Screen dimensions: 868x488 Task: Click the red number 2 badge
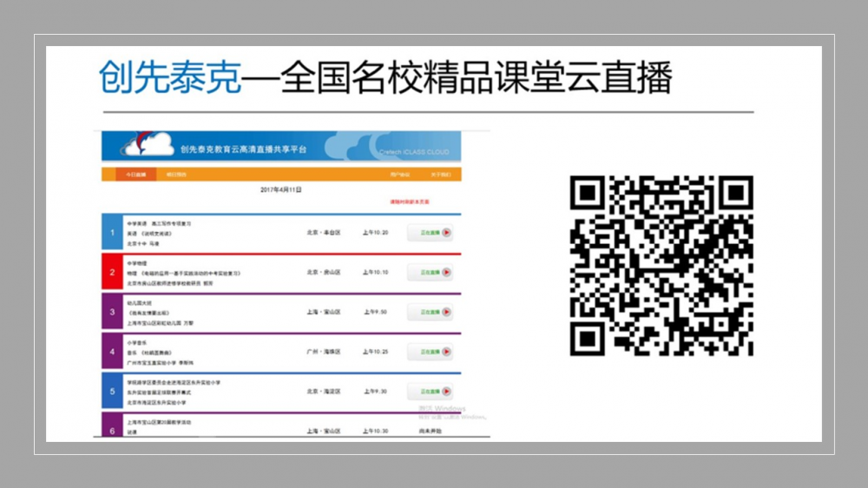point(111,273)
